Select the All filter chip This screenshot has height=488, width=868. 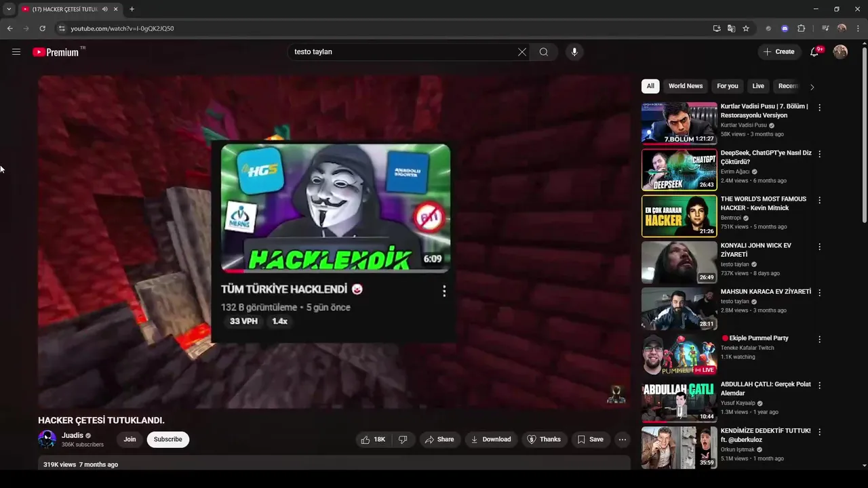click(x=650, y=86)
